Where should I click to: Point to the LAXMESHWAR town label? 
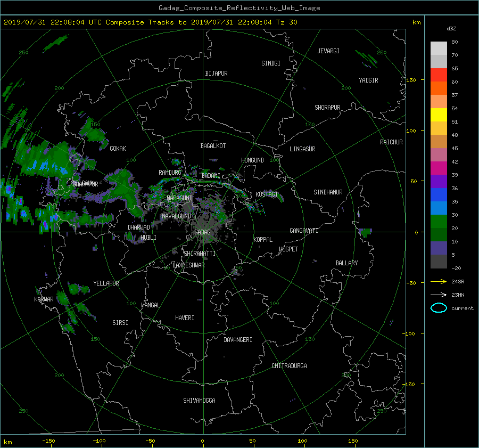point(188,265)
